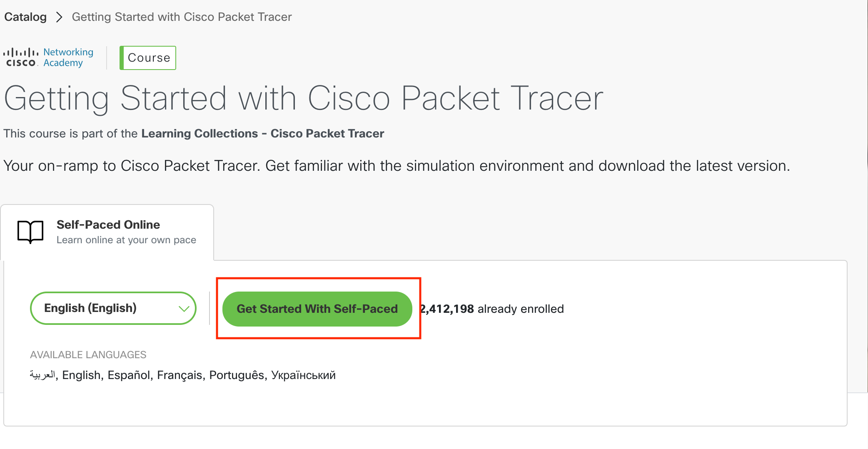Click Get Started With Self-Paced button
The height and width of the screenshot is (449, 868).
point(317,309)
